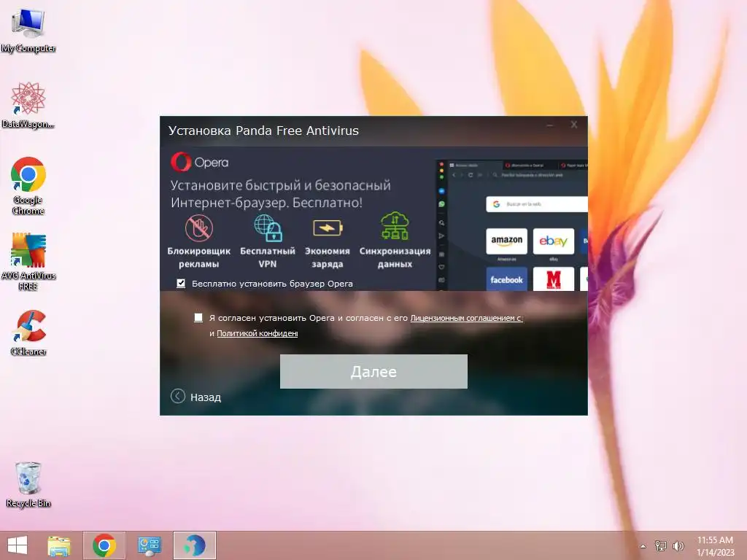Select Panda installer taskbar button
747x560 pixels.
pyautogui.click(x=194, y=545)
